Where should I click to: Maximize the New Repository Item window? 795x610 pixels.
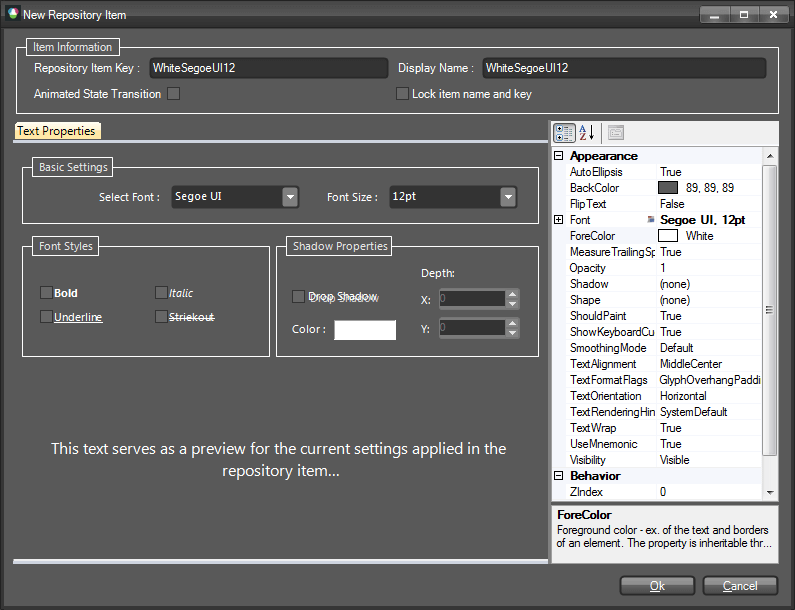pyautogui.click(x=744, y=15)
